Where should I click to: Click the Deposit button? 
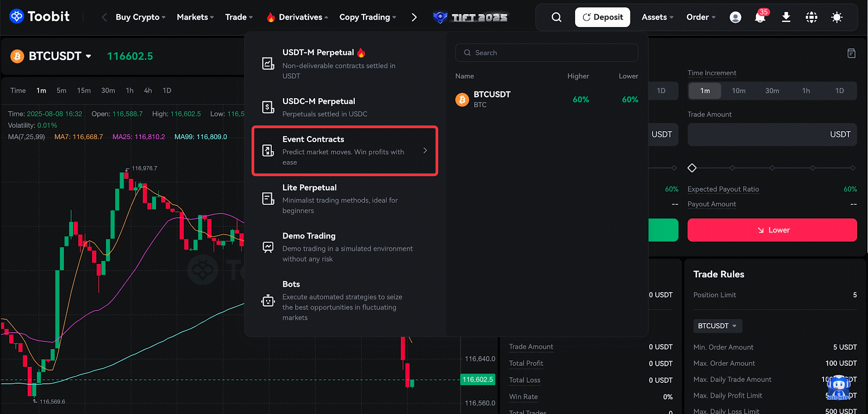point(603,17)
